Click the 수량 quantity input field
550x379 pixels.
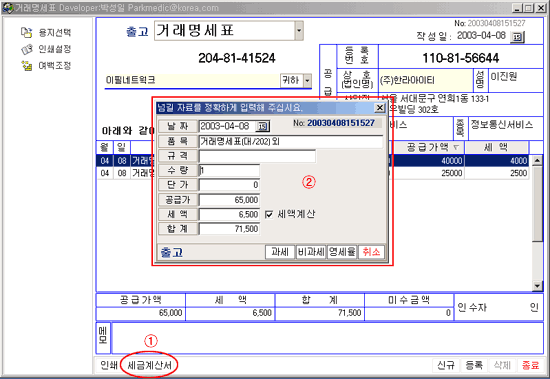[x=229, y=171]
